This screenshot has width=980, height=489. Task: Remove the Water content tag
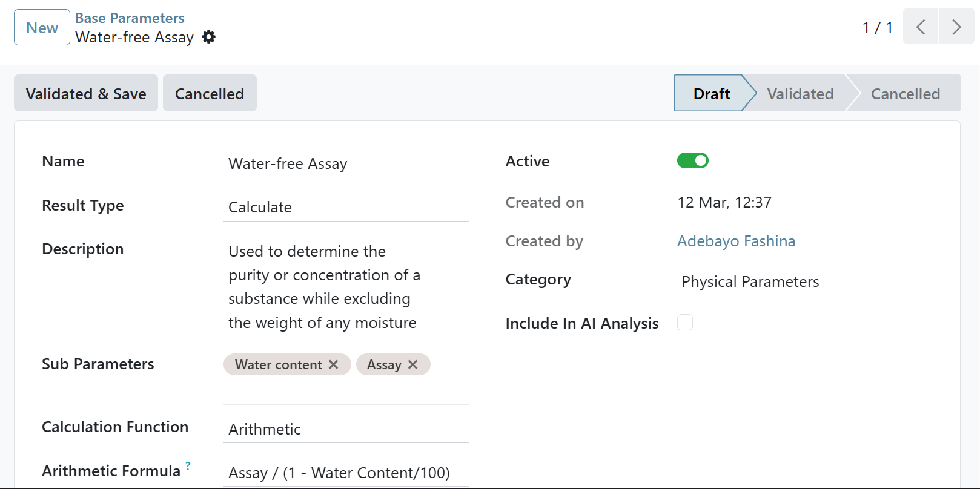pyautogui.click(x=334, y=364)
